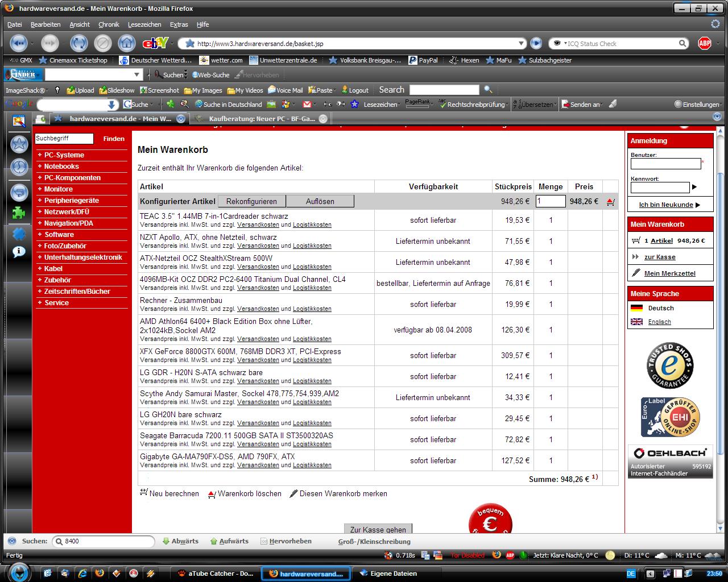Open aTube Catcher from the taskbar
728x582 pixels.
[x=216, y=573]
